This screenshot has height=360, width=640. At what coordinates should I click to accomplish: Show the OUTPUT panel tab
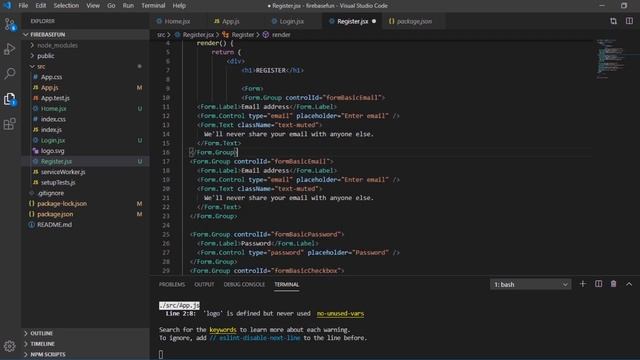tap(204, 284)
